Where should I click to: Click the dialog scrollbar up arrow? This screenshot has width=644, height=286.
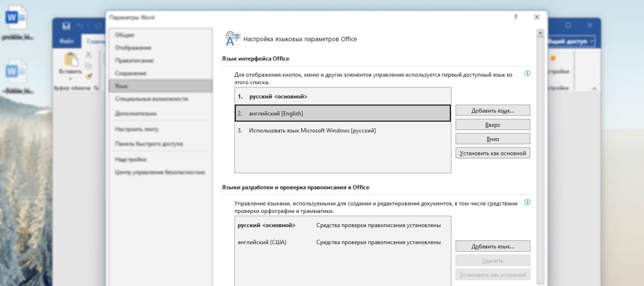[541, 33]
